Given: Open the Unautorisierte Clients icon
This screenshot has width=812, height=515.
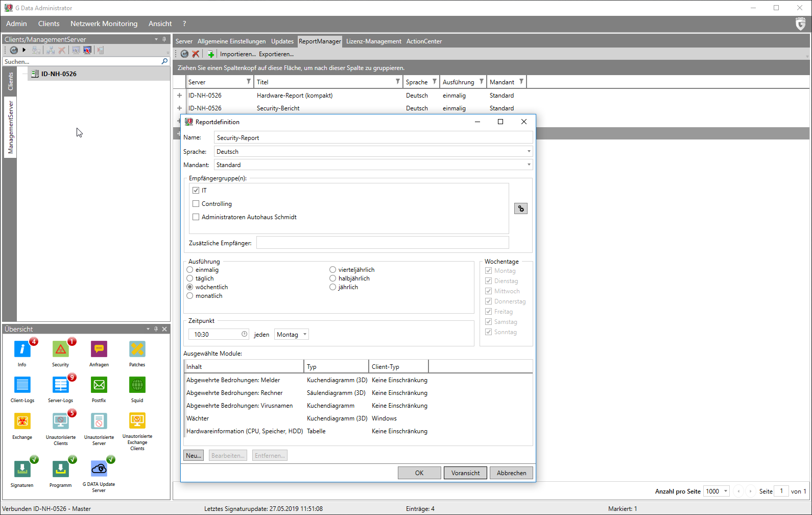Looking at the screenshot, I should 60,422.
